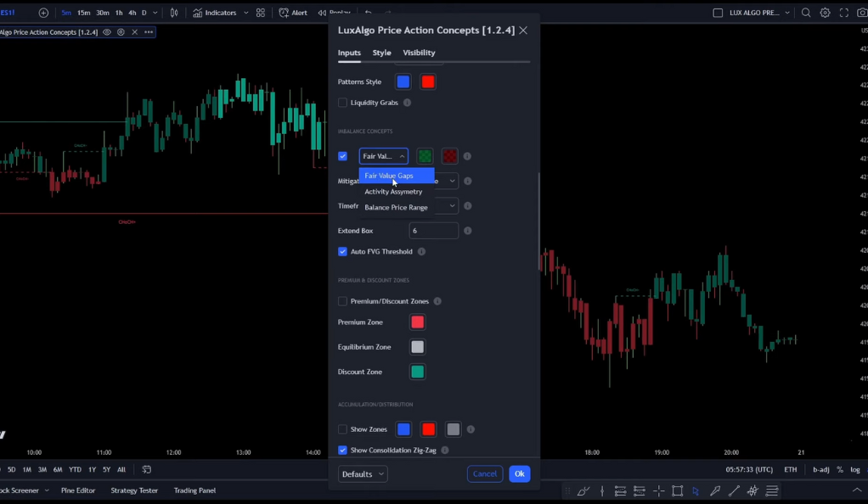Open indicator settings icon in chart legend
The image size is (868, 504).
tap(121, 32)
